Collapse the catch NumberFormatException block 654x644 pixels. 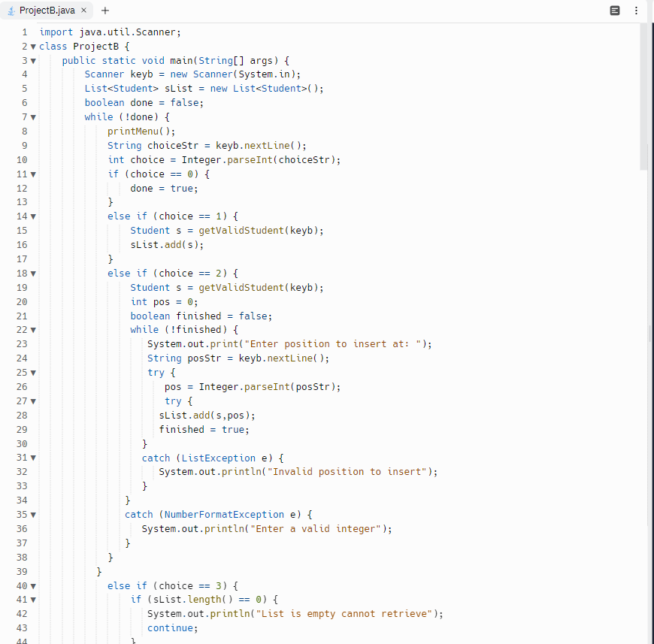click(x=34, y=514)
